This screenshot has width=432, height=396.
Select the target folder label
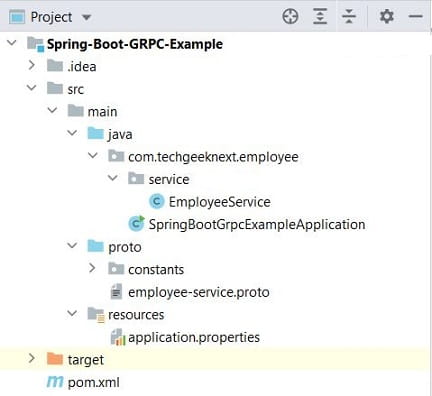[x=86, y=360]
